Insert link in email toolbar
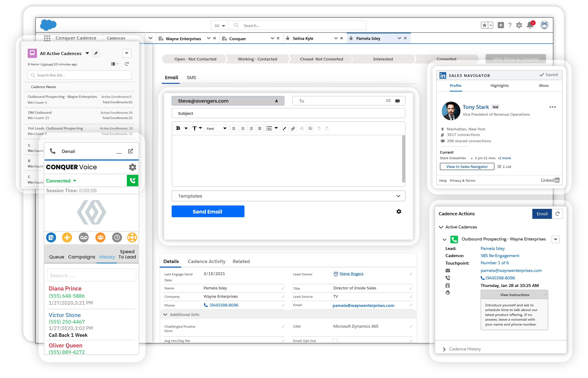Viewport: 588px width, 378px height. [x=293, y=128]
